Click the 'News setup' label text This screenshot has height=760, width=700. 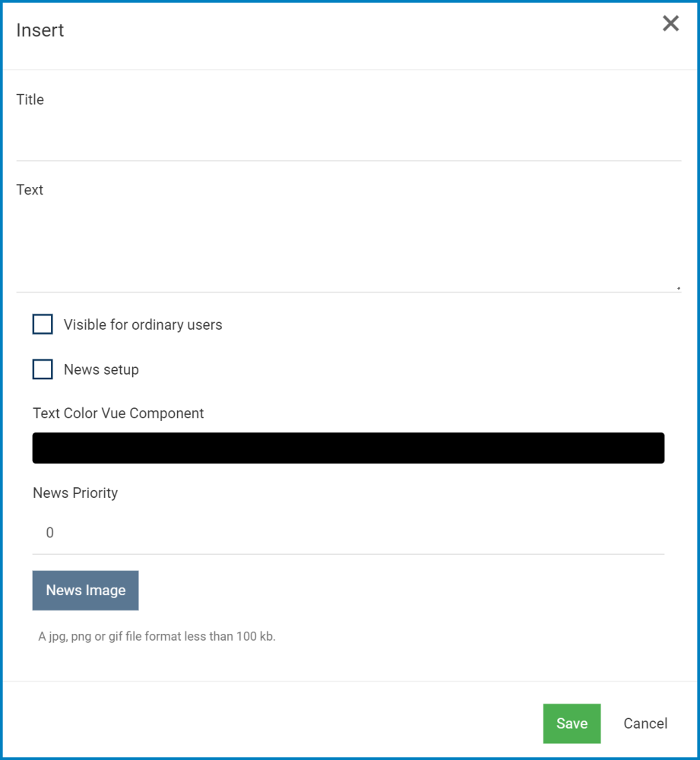click(101, 370)
